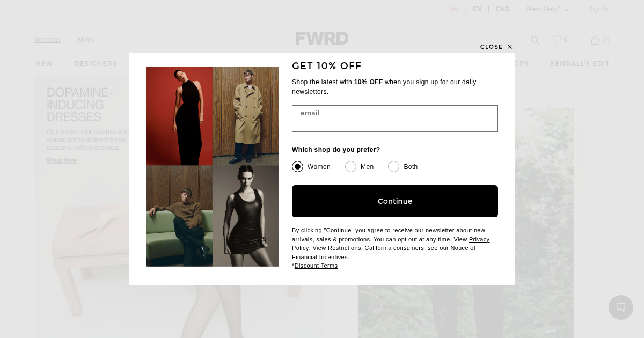This screenshot has height=338, width=644.
Task: Select the Both shops radio option
Action: pos(393,167)
